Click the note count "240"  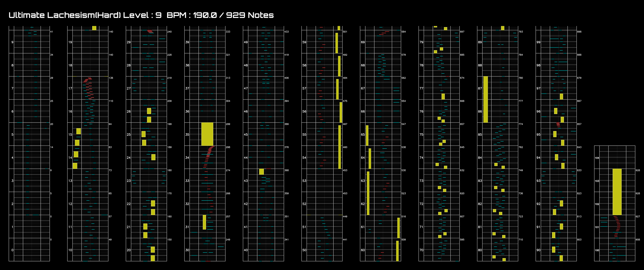click(x=170, y=32)
